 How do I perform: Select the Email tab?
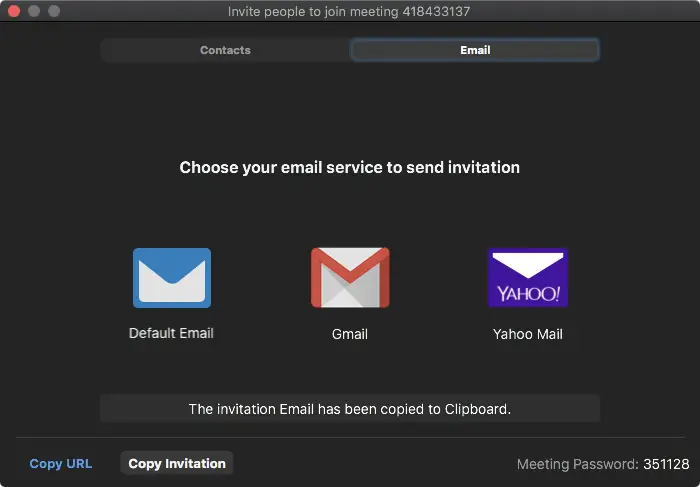475,50
